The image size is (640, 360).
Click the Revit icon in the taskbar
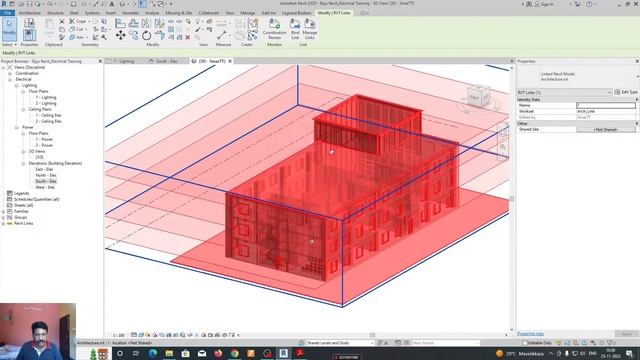[283, 353]
